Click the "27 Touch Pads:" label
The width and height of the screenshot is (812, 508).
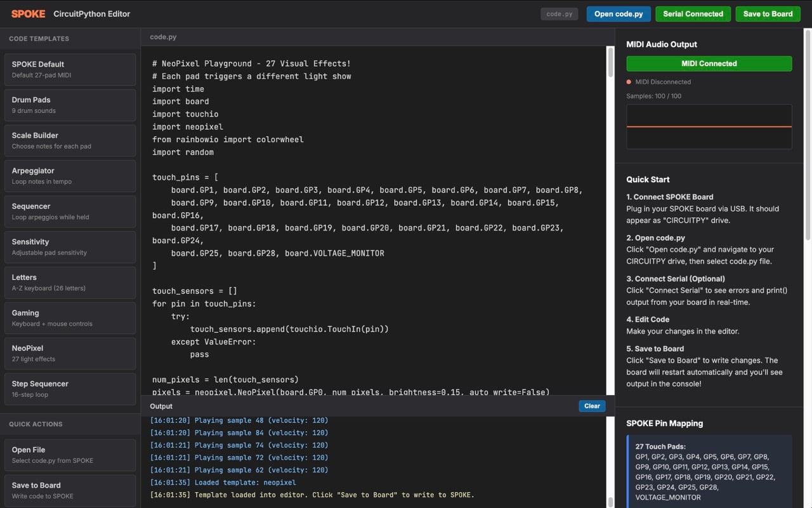coord(660,446)
